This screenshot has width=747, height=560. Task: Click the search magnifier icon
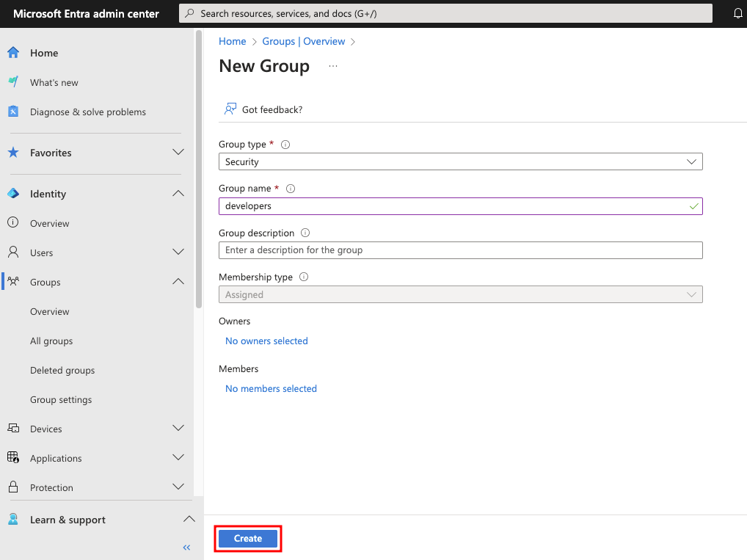[x=189, y=13]
